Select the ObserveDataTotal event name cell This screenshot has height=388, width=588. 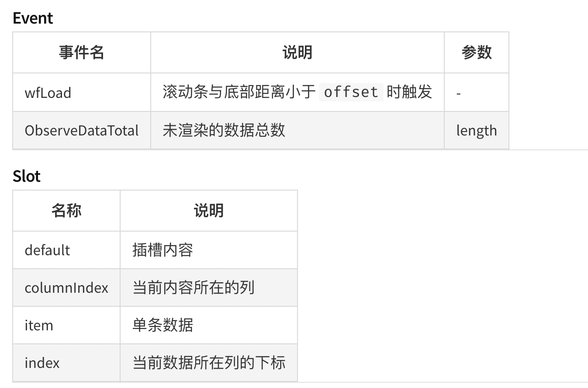(x=82, y=130)
